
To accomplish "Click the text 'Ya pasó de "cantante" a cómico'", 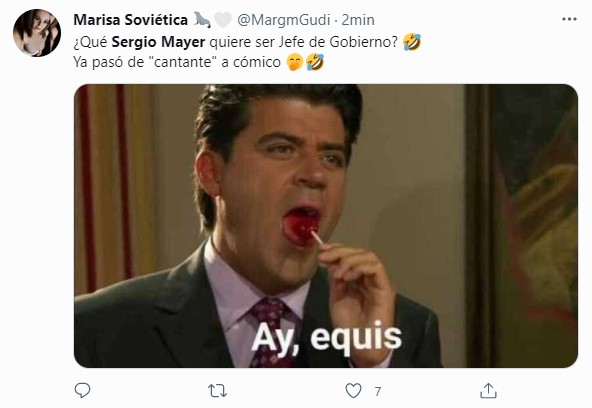I will [177, 62].
